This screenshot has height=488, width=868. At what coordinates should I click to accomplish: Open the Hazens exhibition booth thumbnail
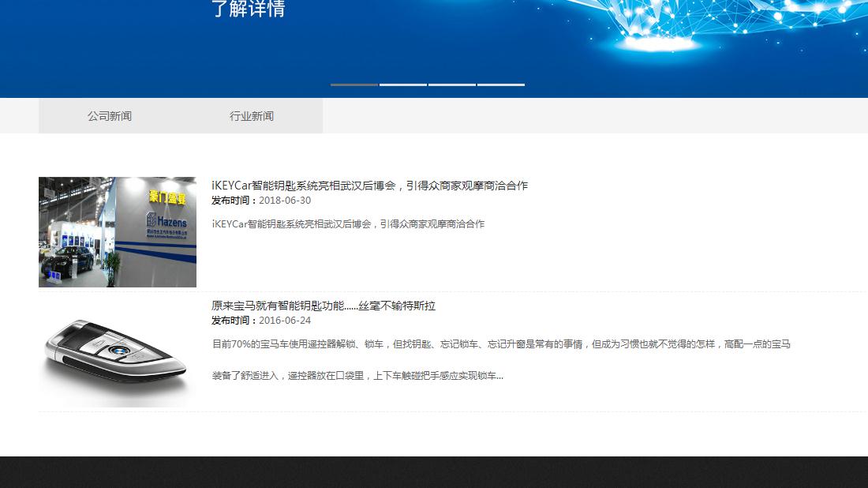pyautogui.click(x=118, y=232)
